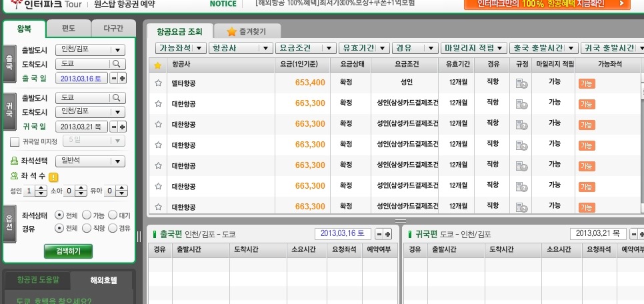Viewport: 644px width, 304px height.
Task: Increase 귀국일 date with plus button in search panel
Action: [x=122, y=127]
